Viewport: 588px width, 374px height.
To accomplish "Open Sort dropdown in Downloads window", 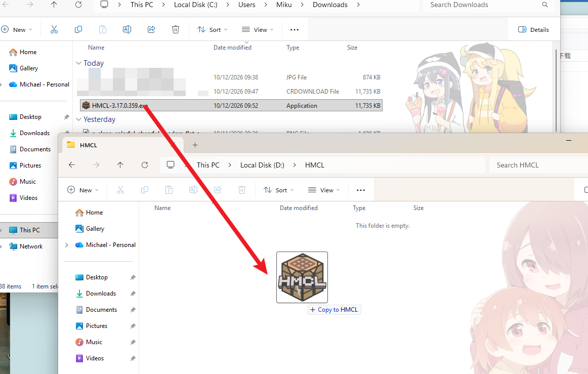I will pos(213,30).
